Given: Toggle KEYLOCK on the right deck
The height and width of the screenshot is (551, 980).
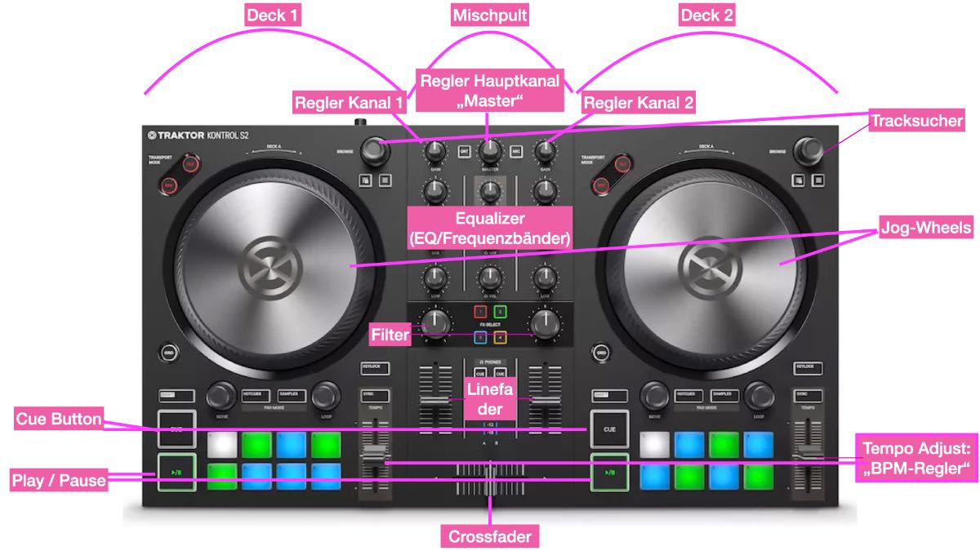Looking at the screenshot, I should 808,368.
